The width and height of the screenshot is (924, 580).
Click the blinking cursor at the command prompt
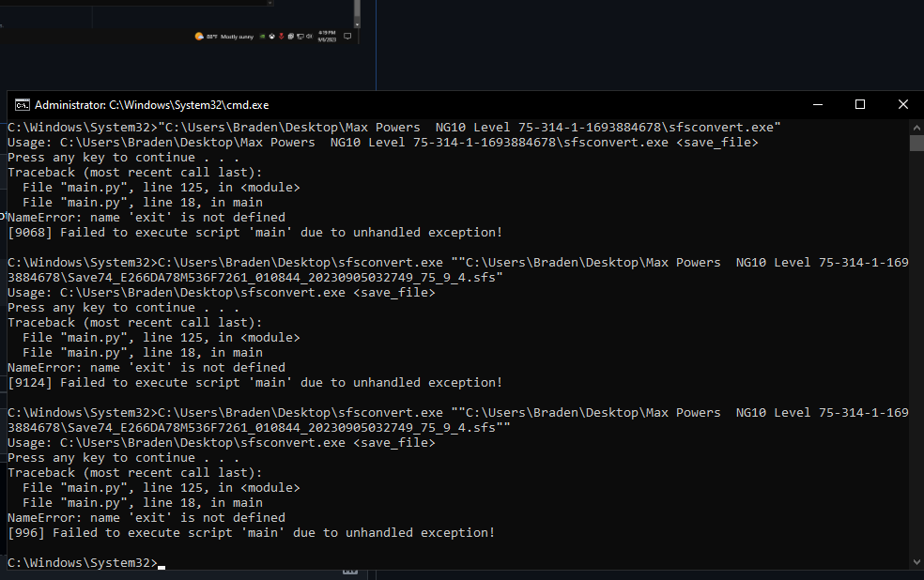coord(162,565)
